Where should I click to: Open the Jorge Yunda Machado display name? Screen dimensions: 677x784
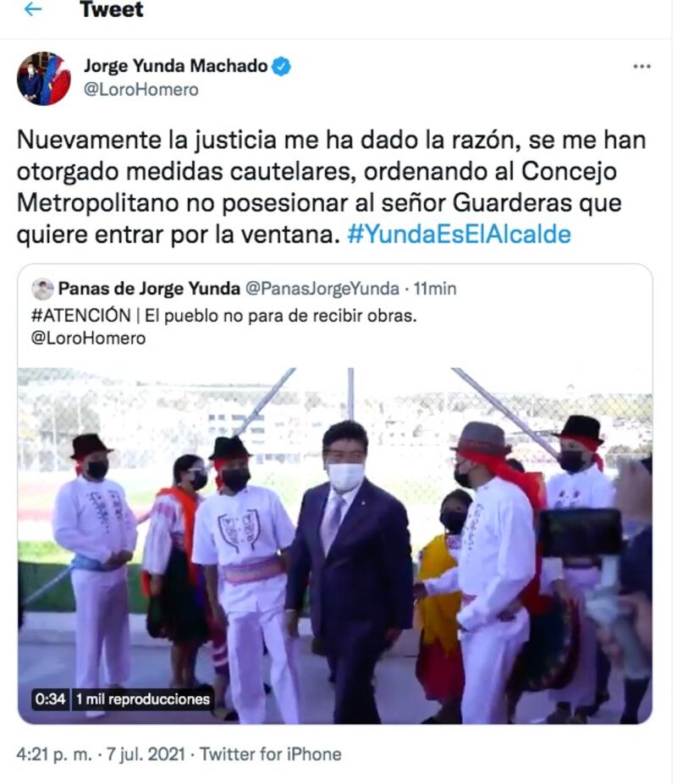pyautogui.click(x=175, y=66)
